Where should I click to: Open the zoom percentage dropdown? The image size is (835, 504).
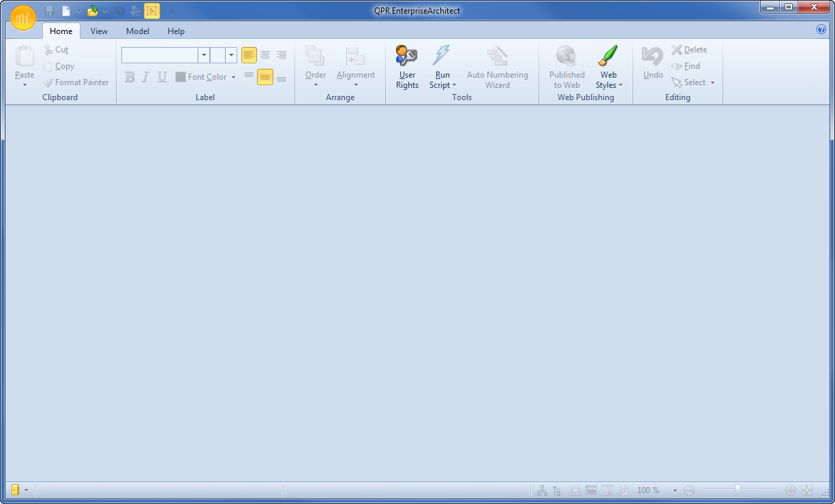coord(675,490)
